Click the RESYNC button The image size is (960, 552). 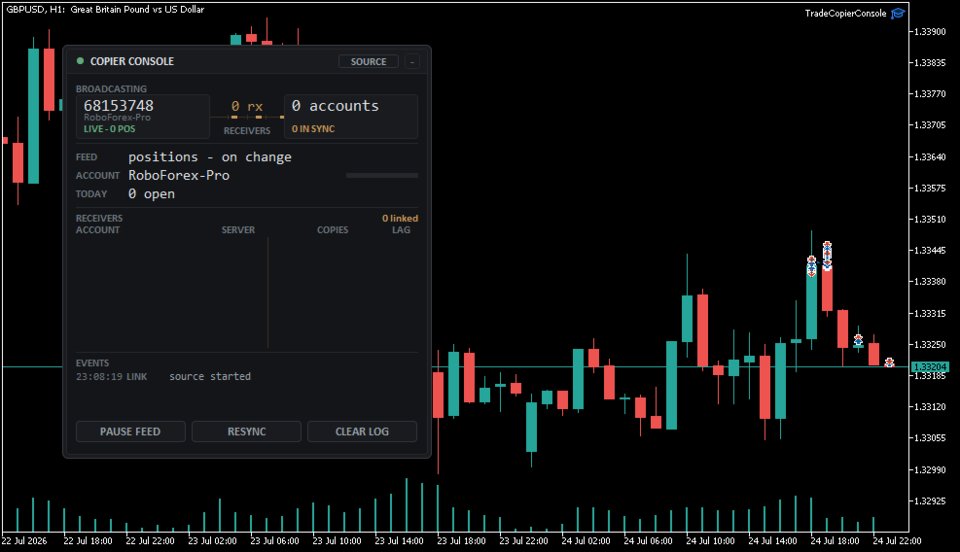pos(246,431)
